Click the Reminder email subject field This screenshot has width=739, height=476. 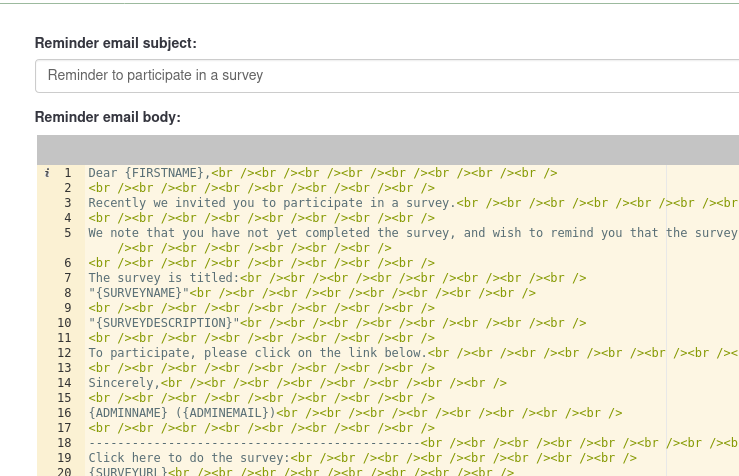386,75
